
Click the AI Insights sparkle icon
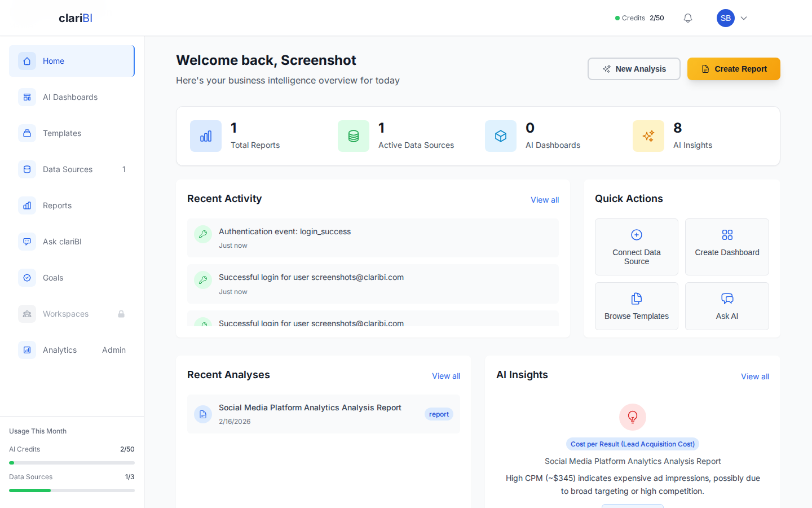[648, 136]
